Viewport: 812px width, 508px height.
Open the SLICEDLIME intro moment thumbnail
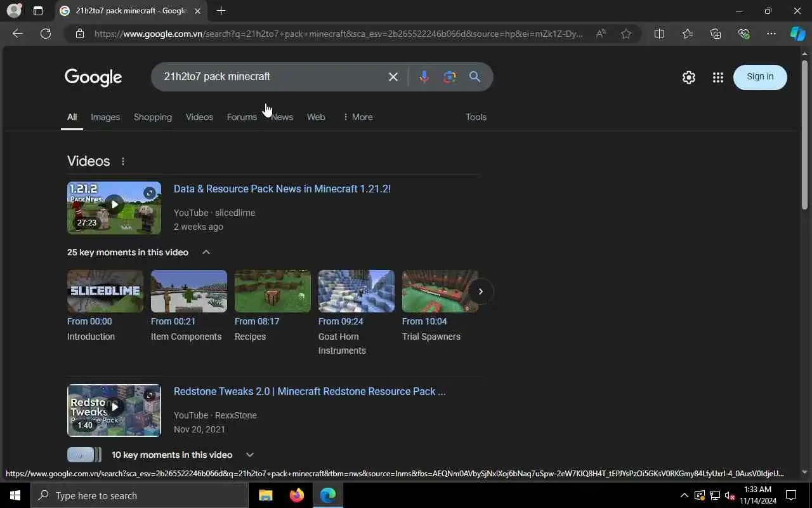[105, 291]
